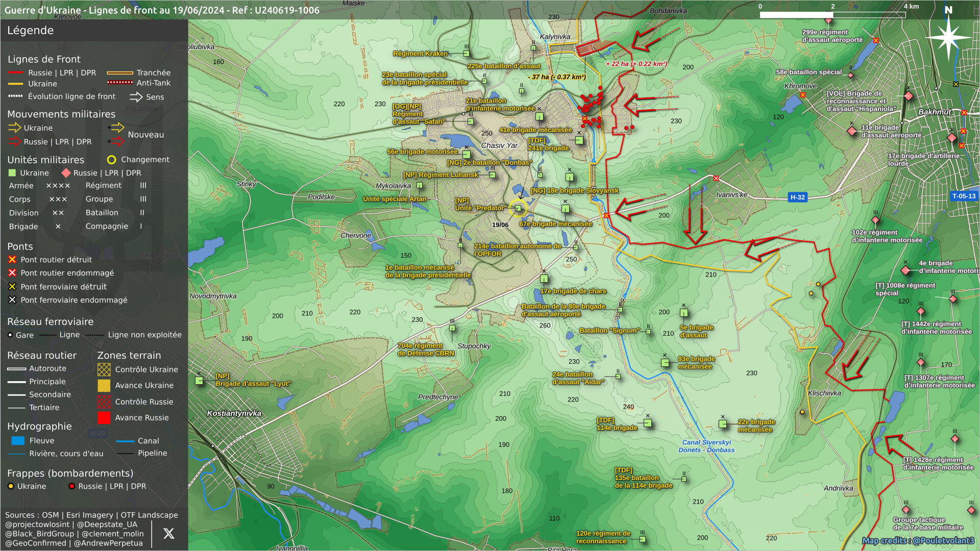Click the north compass star icon
Viewport: 980px width, 551px height.
[x=948, y=37]
